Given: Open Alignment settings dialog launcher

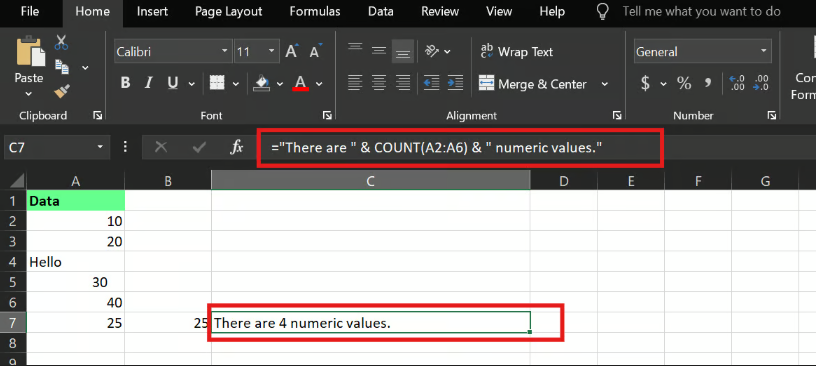Looking at the screenshot, I should [617, 116].
